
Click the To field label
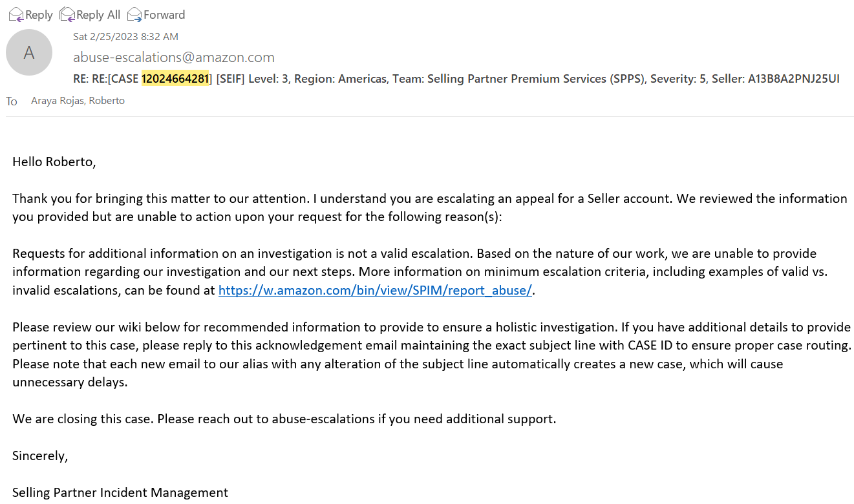(12, 101)
